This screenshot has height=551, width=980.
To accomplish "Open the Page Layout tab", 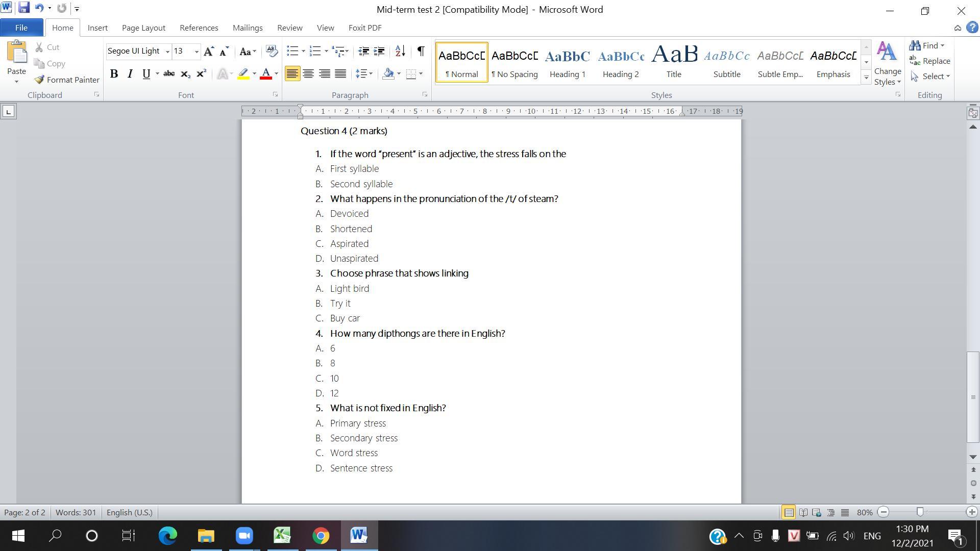I will pyautogui.click(x=143, y=28).
